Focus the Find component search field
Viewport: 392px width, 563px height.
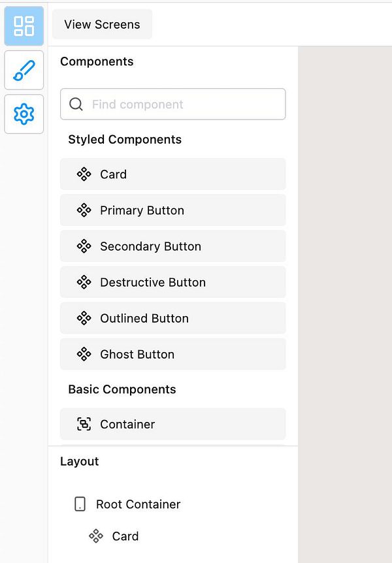click(173, 104)
